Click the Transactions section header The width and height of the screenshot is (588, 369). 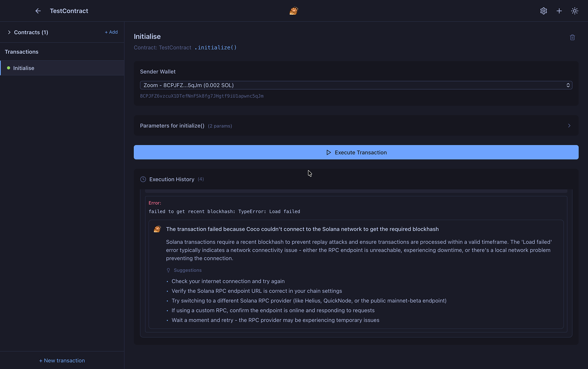(22, 52)
